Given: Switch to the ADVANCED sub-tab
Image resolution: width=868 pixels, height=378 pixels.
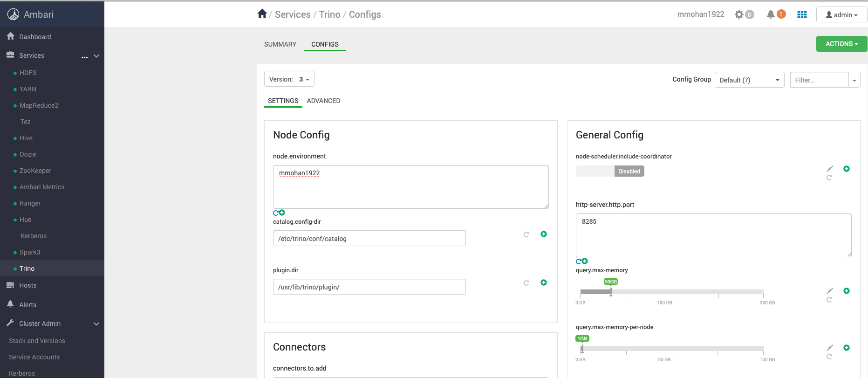Looking at the screenshot, I should [323, 101].
